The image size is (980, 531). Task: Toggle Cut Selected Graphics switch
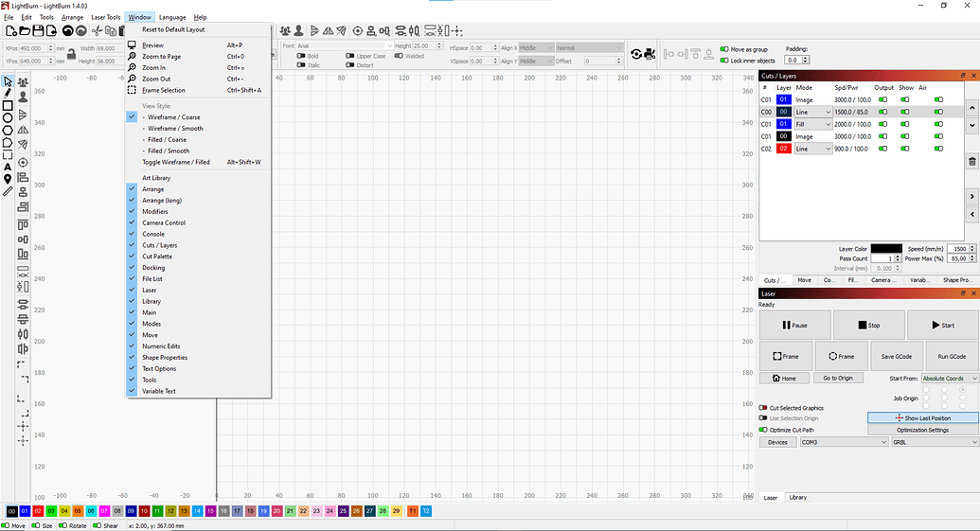pos(763,407)
